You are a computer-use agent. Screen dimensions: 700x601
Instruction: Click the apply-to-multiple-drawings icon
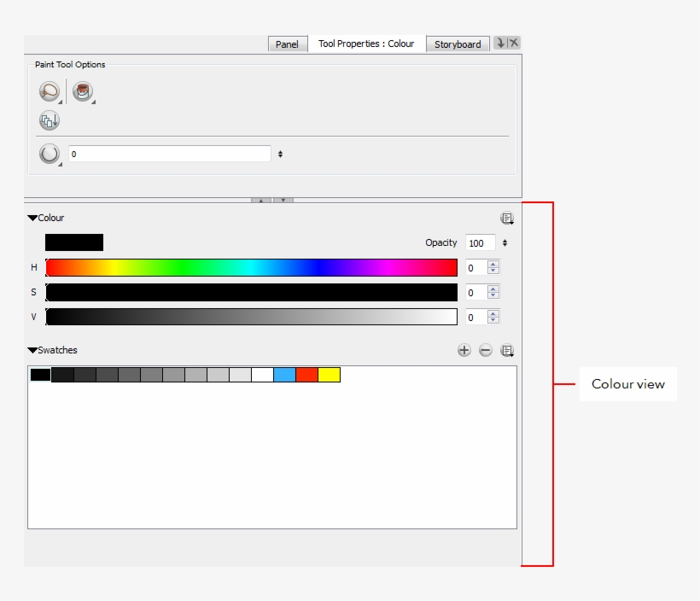[50, 120]
